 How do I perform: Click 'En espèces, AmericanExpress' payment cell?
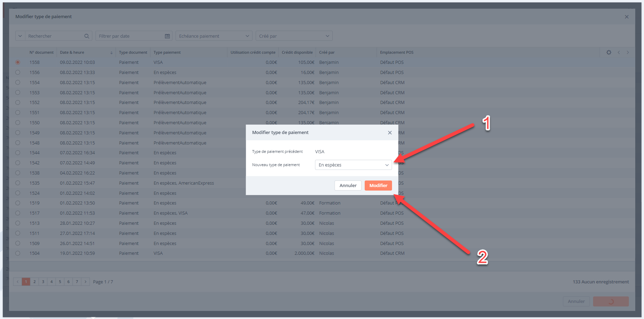tap(184, 183)
